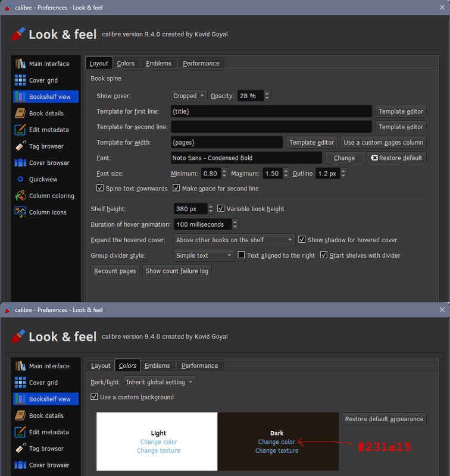Click Show count failure log button
This screenshot has height=476, width=450.
pyautogui.click(x=177, y=271)
